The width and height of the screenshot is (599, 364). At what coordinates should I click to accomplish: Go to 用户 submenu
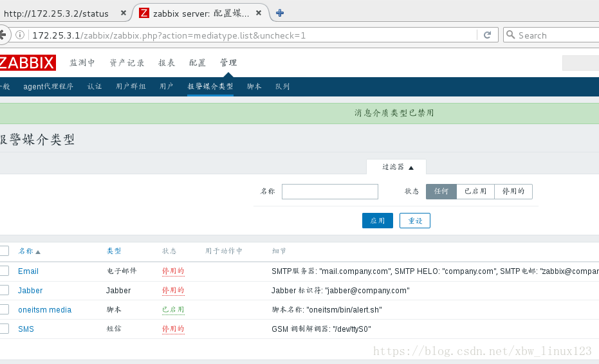[x=166, y=86]
